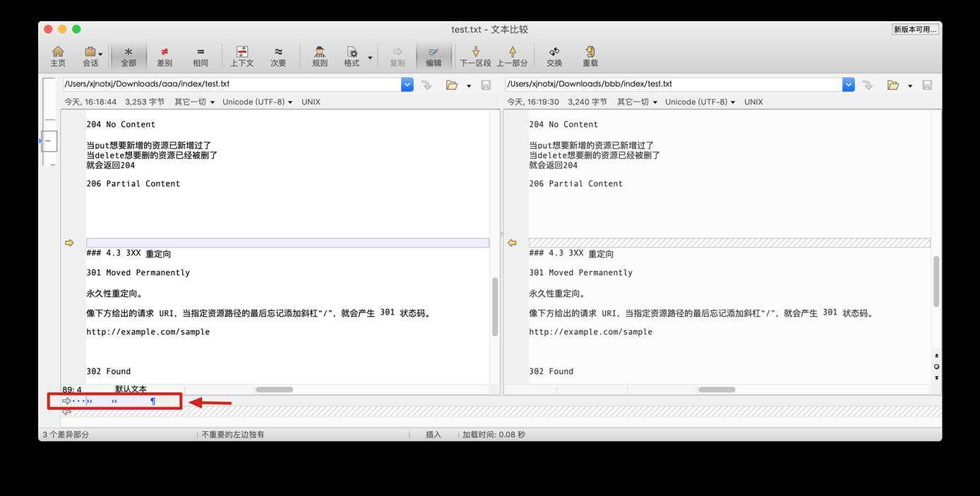Click the left arrow icon in the line detail bar
This screenshot has height=496, width=980.
[x=66, y=411]
